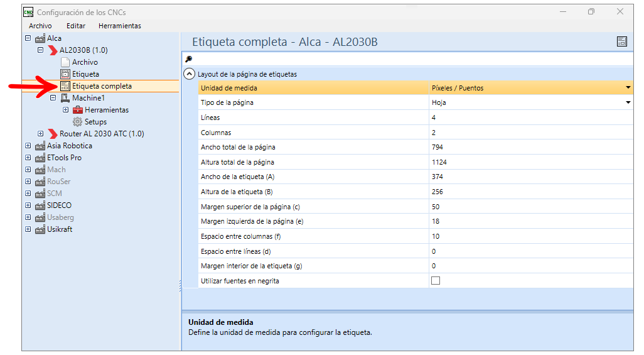This screenshot has width=644, height=355.
Task: Edit Margen superior de la página value 50
Action: pos(530,207)
